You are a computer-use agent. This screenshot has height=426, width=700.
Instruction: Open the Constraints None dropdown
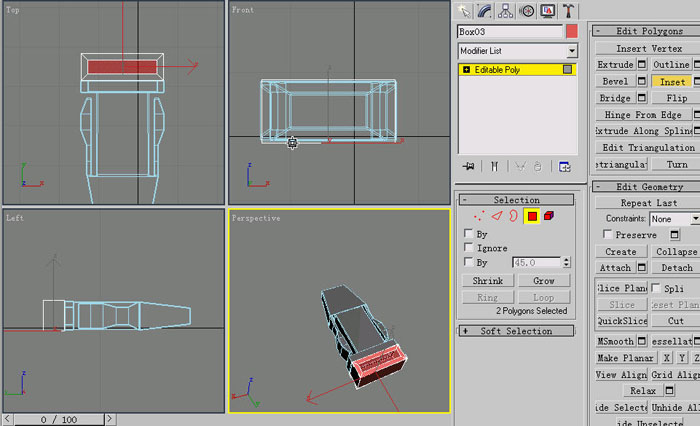(675, 219)
